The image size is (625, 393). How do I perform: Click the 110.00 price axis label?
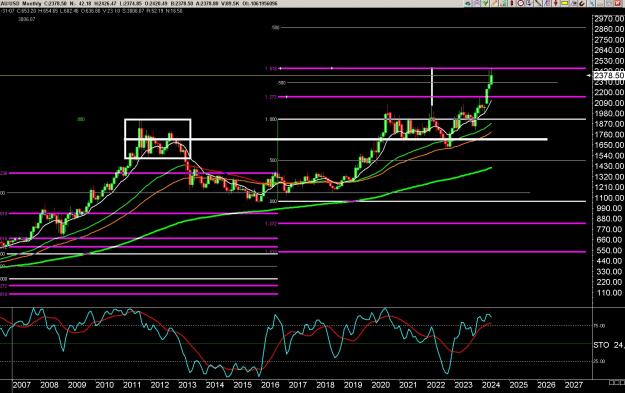coord(609,293)
